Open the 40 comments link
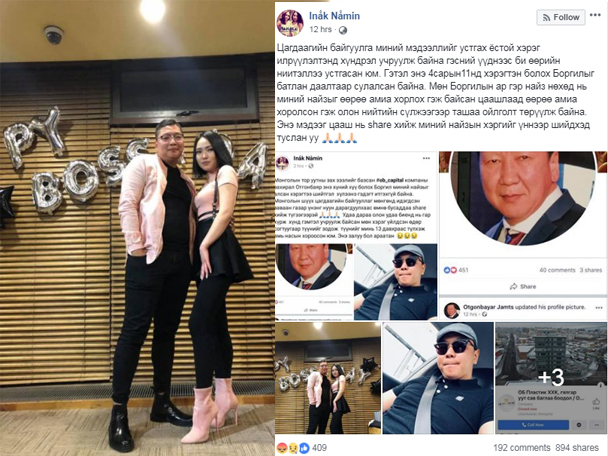 coord(557,270)
